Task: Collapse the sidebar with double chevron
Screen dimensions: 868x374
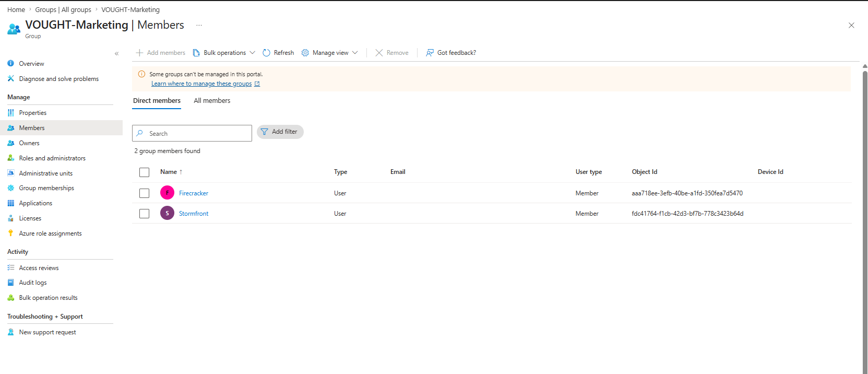Action: tap(117, 53)
